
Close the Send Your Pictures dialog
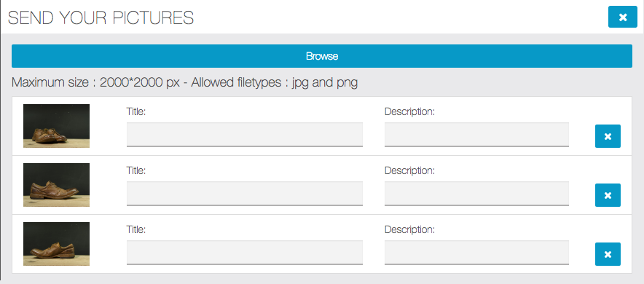623,17
